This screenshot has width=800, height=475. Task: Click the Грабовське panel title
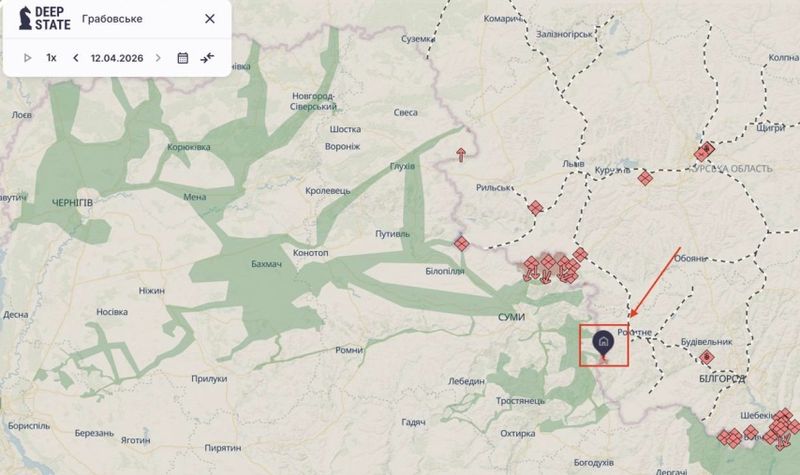click(x=124, y=19)
